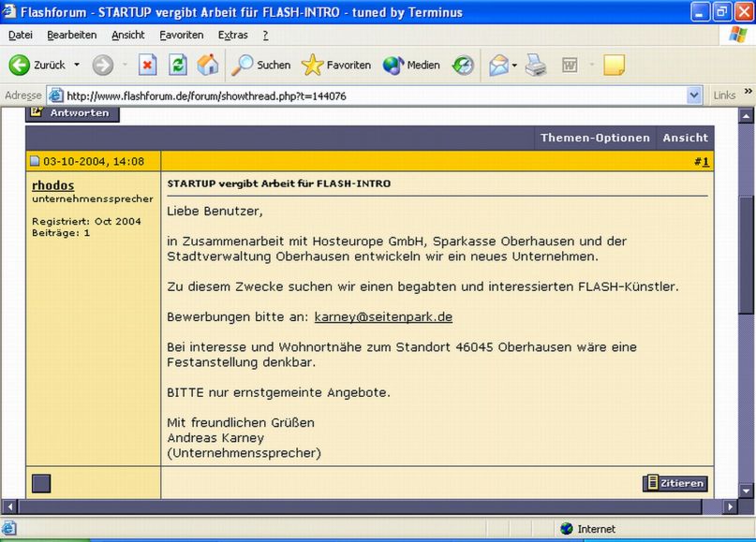Screen dimensions: 756x542
Task: Click the yellow note toolbar icon
Action: [615, 65]
